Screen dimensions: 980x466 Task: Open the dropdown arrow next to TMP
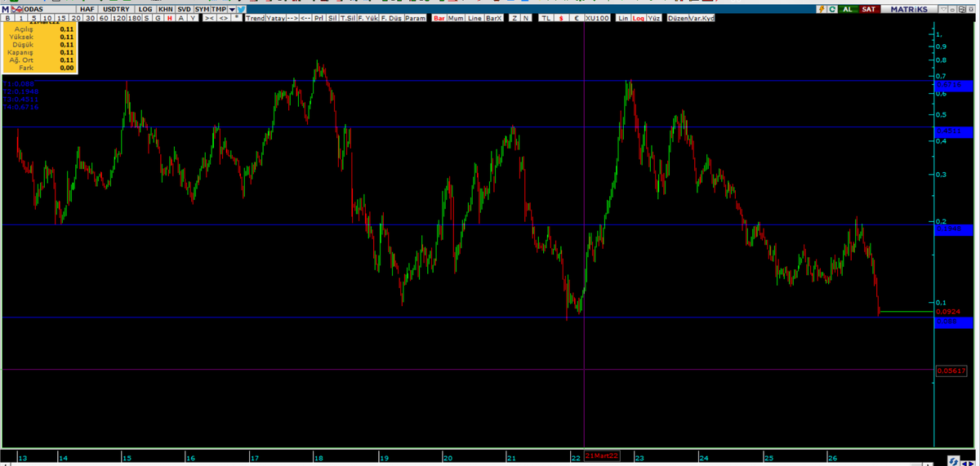point(231,9)
